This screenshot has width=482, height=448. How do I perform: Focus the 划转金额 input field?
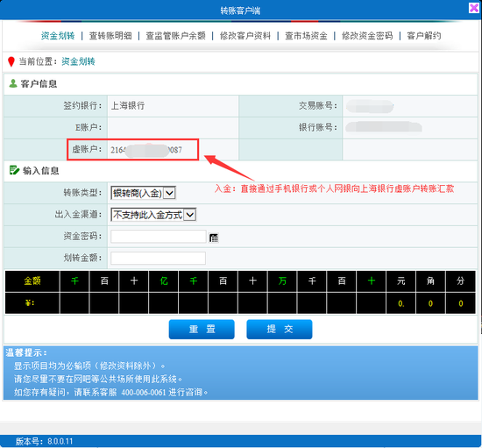coord(159,258)
